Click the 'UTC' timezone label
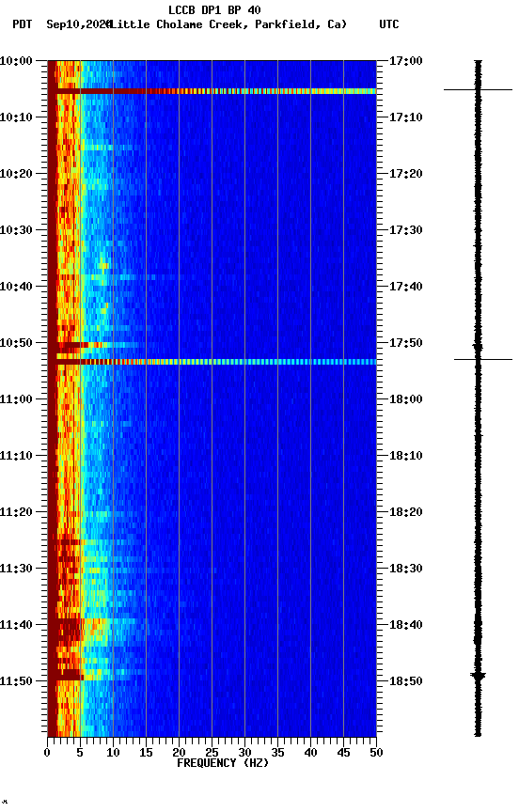 389,24
